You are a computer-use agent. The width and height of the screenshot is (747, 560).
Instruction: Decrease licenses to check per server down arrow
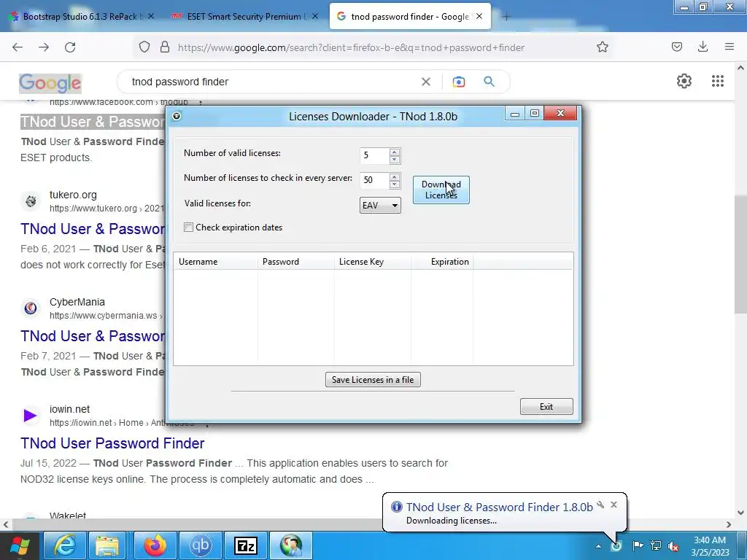coord(394,184)
